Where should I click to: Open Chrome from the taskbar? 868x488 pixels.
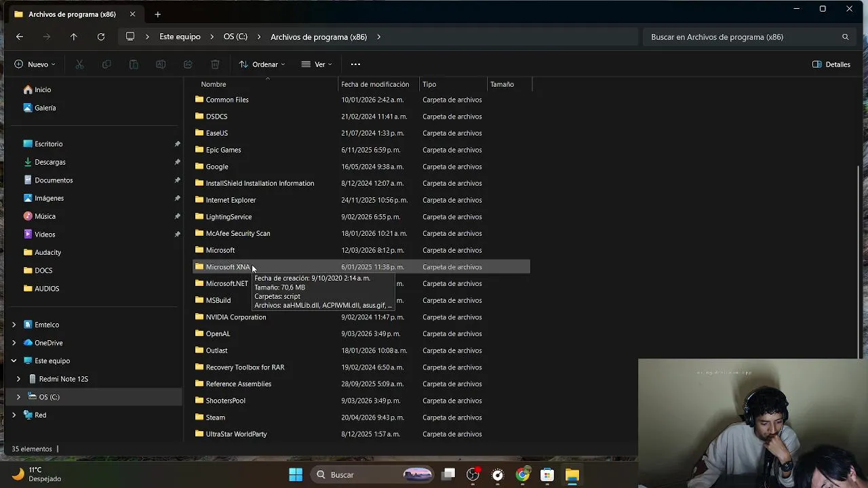coord(522,474)
